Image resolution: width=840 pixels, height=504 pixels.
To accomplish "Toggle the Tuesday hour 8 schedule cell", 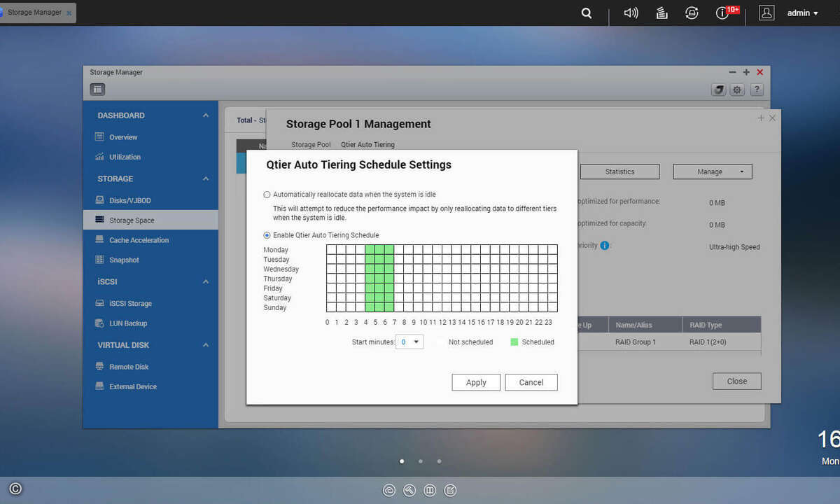I will [x=408, y=259].
